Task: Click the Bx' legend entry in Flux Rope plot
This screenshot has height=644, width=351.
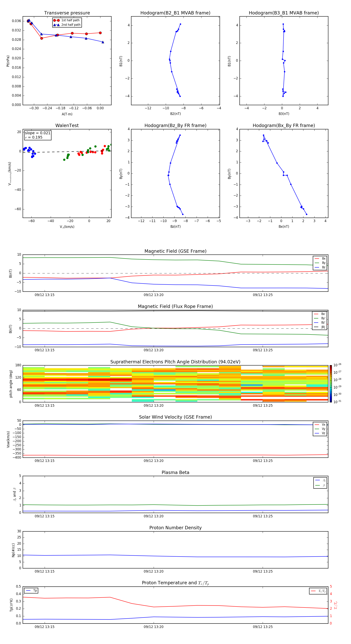Action: coord(320,314)
